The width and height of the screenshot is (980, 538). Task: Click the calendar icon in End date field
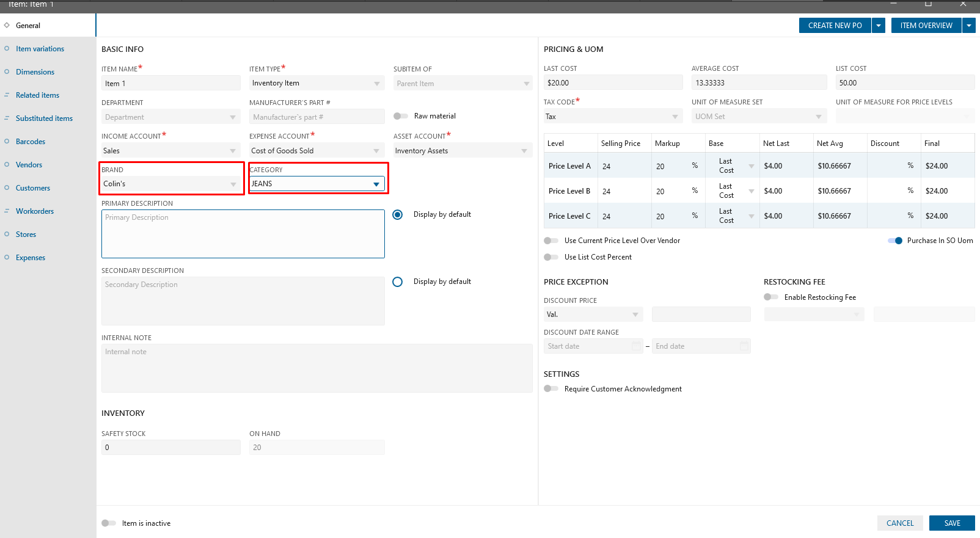coord(744,346)
